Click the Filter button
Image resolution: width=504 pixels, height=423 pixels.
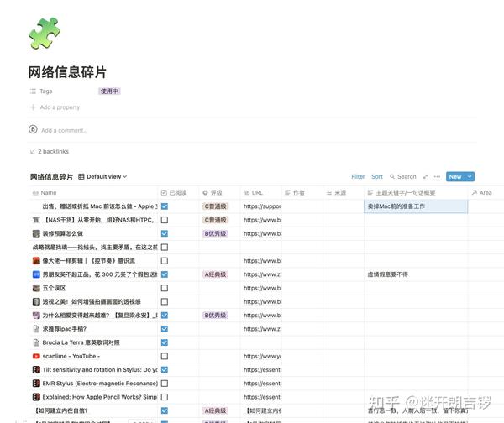click(x=358, y=176)
